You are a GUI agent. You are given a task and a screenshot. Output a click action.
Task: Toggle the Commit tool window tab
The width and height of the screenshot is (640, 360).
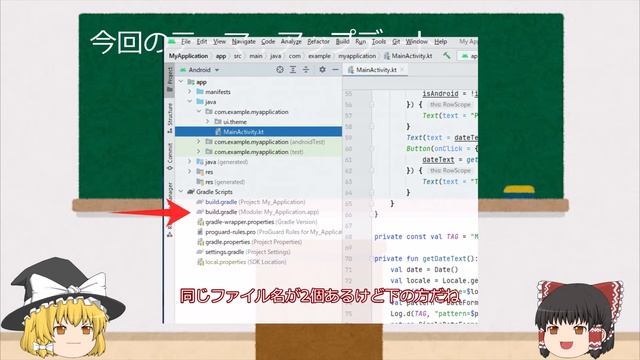(x=170, y=157)
